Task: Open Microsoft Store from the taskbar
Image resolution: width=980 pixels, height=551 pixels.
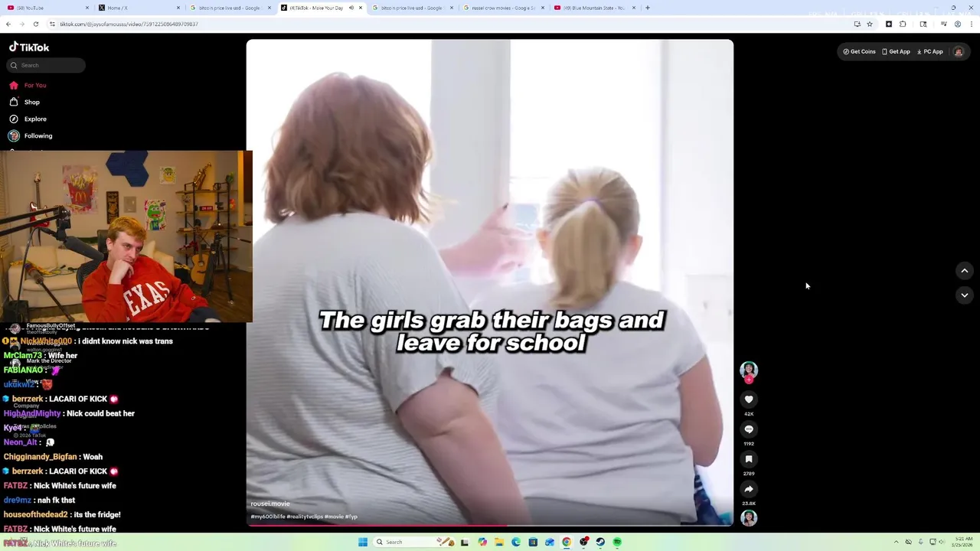Action: click(533, 542)
